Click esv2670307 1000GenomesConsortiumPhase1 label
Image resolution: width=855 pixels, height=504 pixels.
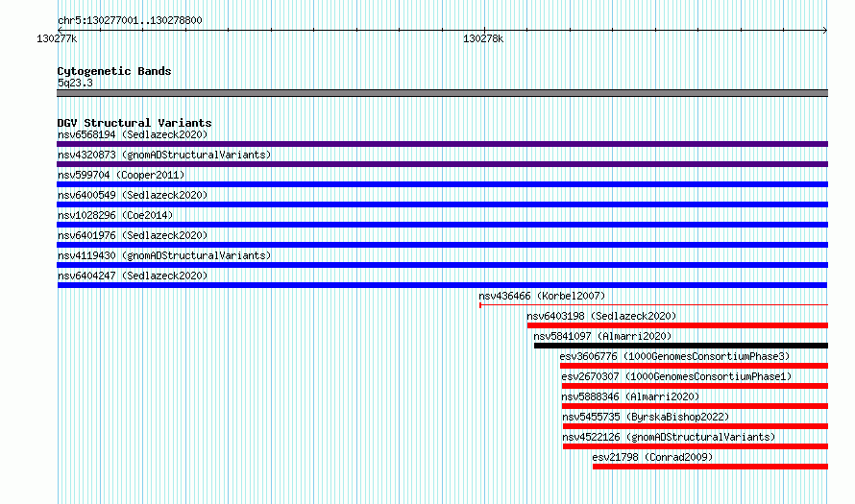[676, 376]
